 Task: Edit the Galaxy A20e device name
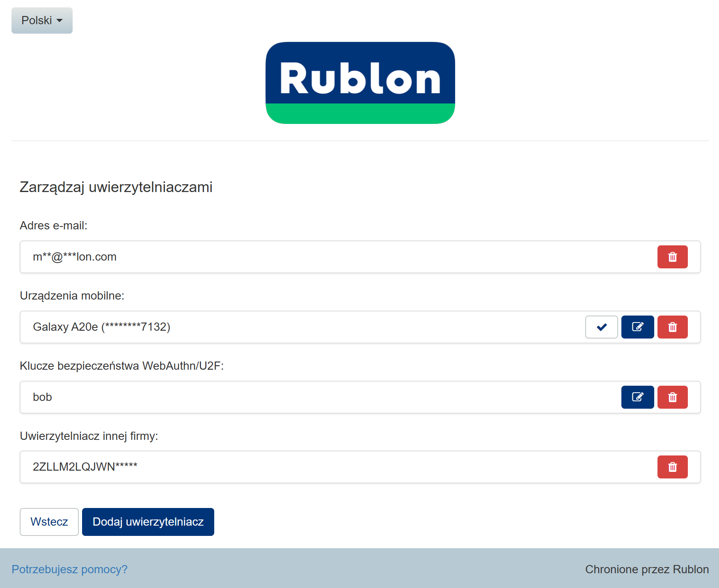pyautogui.click(x=637, y=327)
